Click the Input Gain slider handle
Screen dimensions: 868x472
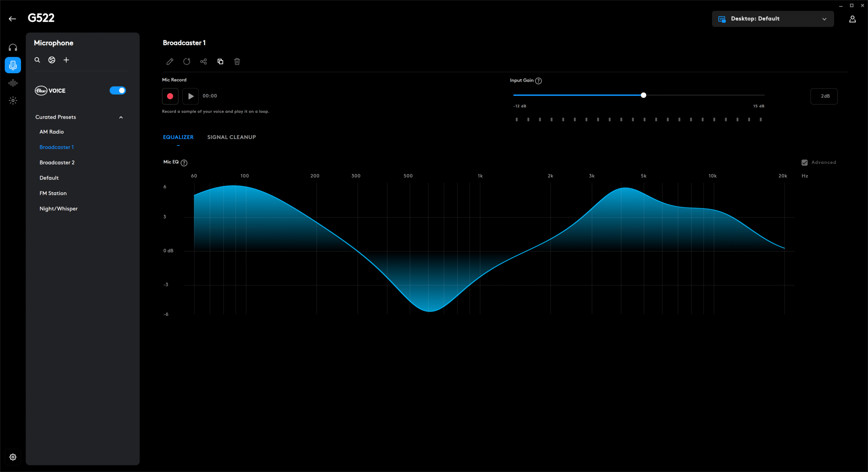[x=643, y=95]
